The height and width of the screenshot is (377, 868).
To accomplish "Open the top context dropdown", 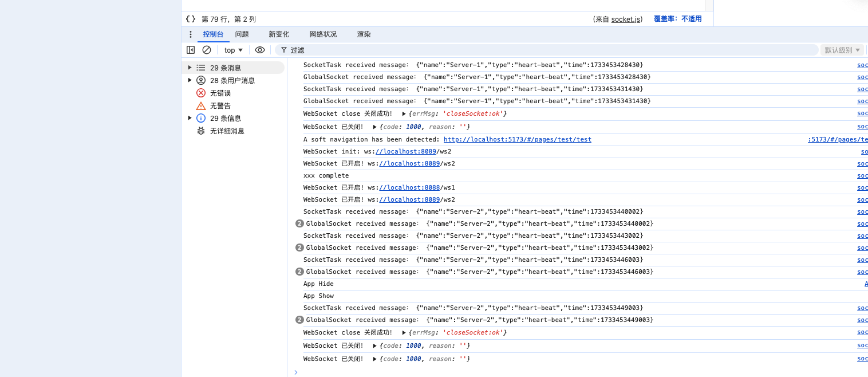I will (x=233, y=50).
